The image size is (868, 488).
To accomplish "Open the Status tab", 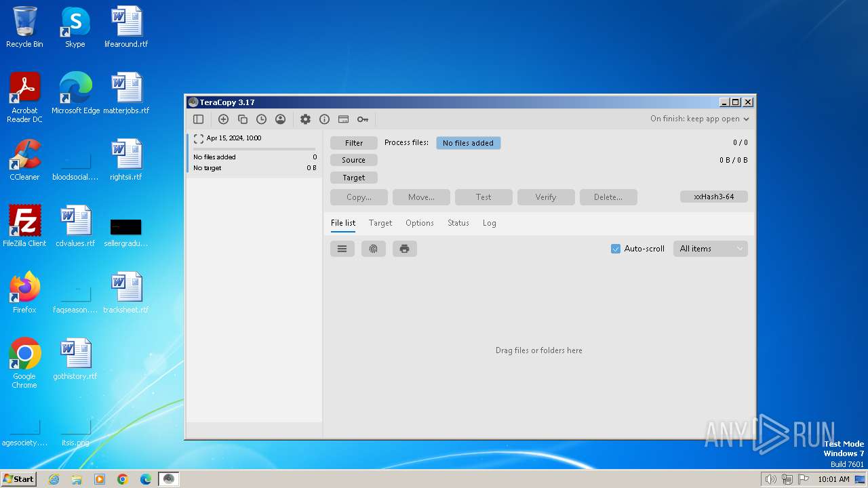I will 458,223.
